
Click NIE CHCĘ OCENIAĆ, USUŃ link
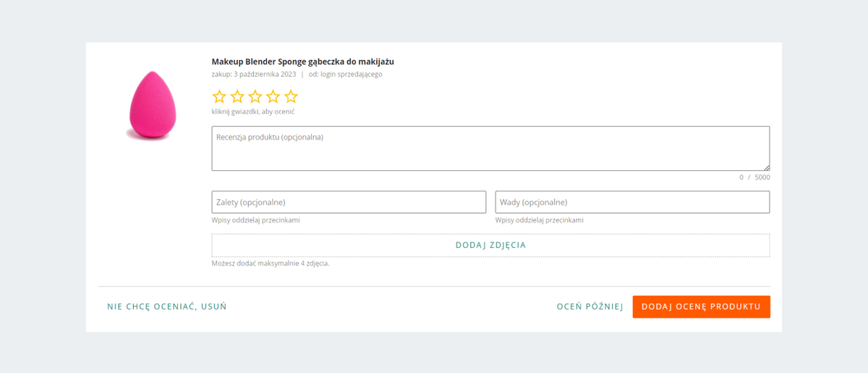(x=167, y=306)
